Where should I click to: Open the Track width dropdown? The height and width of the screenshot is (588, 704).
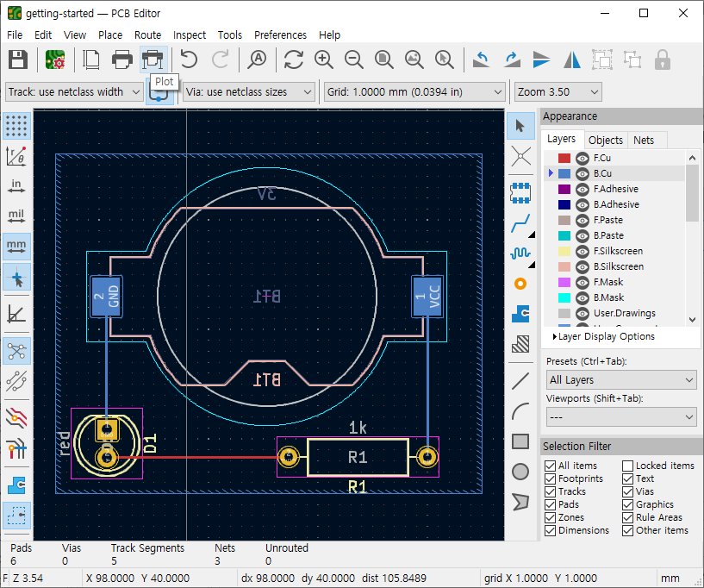click(x=74, y=92)
